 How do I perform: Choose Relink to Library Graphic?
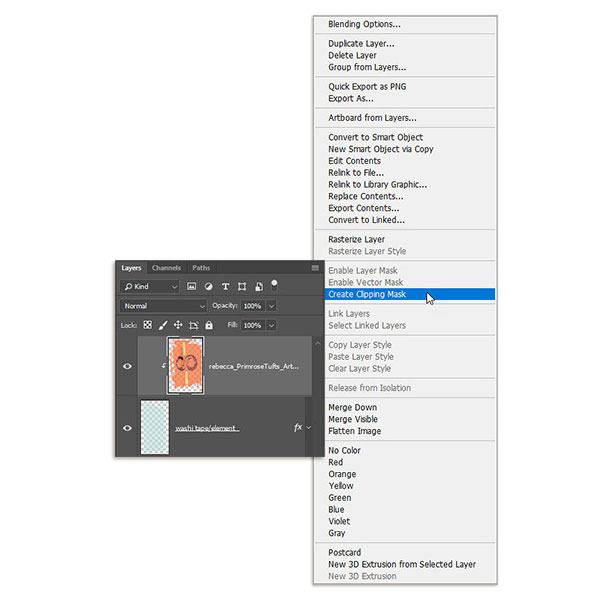coord(405,184)
